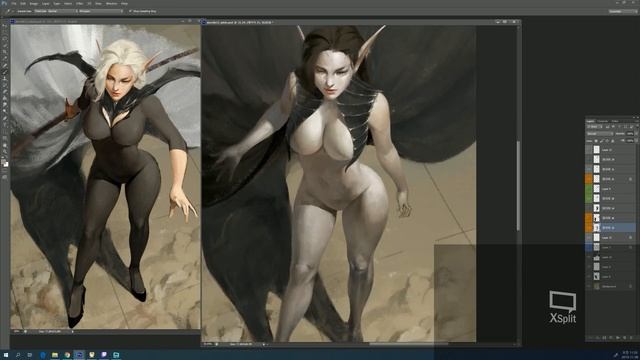Viewport: 640px width, 360px height.
Task: Select the Rectangular Marquee tool
Action: [x=5, y=31]
